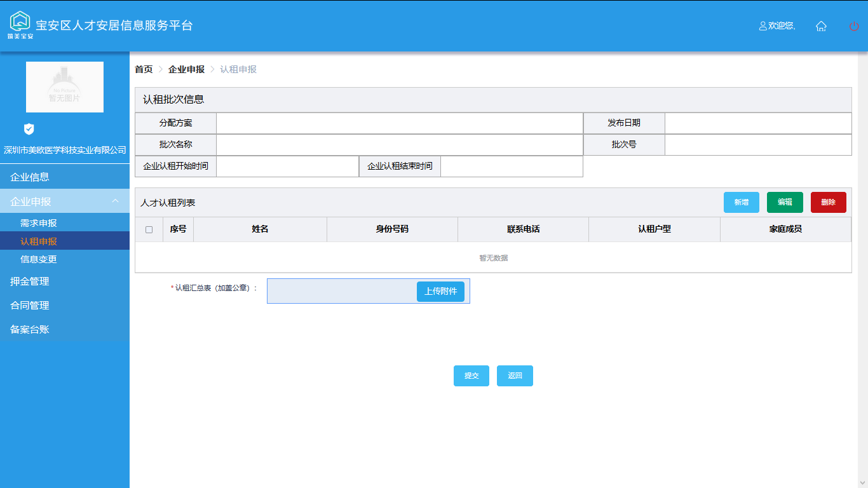Click the platform logo in top-left corner
This screenshot has width=868, height=488.
coord(20,24)
